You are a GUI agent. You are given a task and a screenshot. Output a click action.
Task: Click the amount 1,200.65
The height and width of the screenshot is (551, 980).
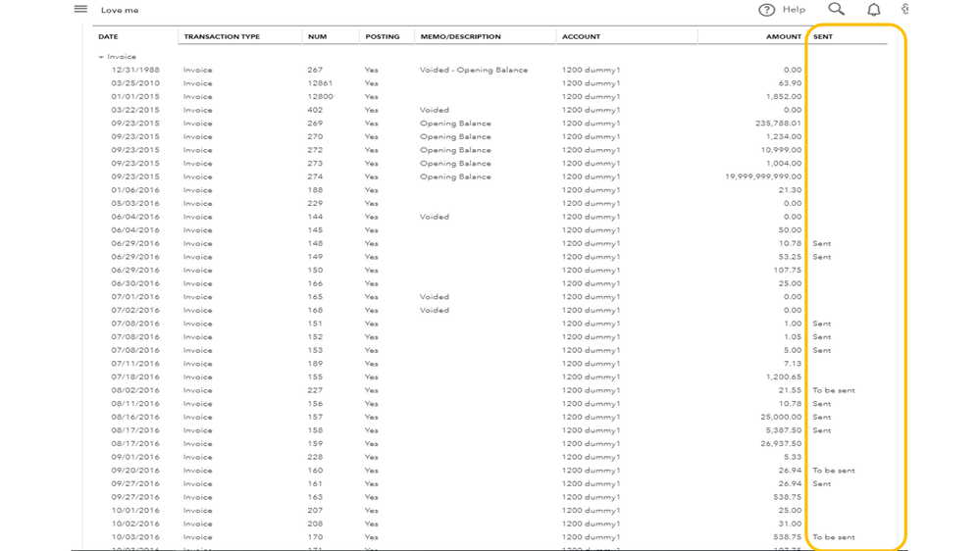click(784, 377)
